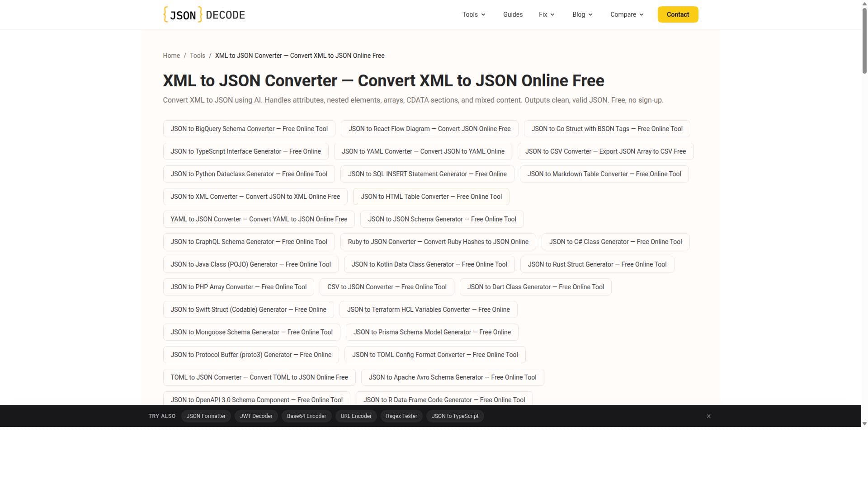Image resolution: width=868 pixels, height=488 pixels.
Task: Open JSON to Markdown Table Converter
Action: (604, 174)
